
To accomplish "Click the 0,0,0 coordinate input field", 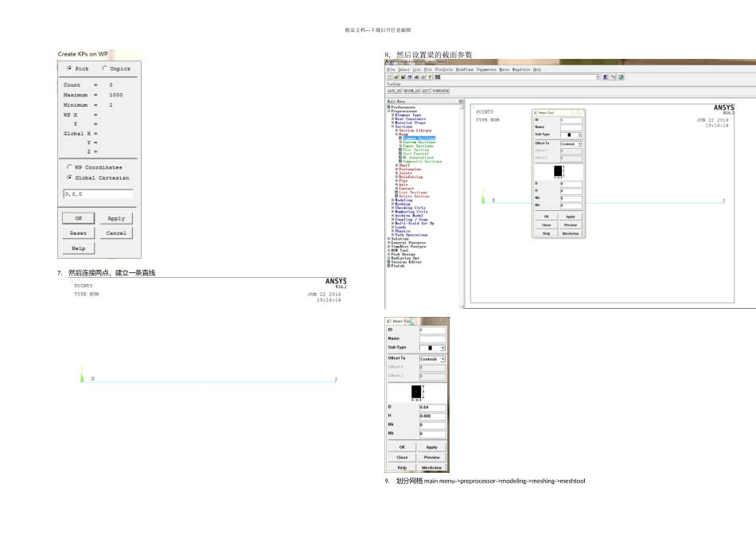I will [x=98, y=194].
